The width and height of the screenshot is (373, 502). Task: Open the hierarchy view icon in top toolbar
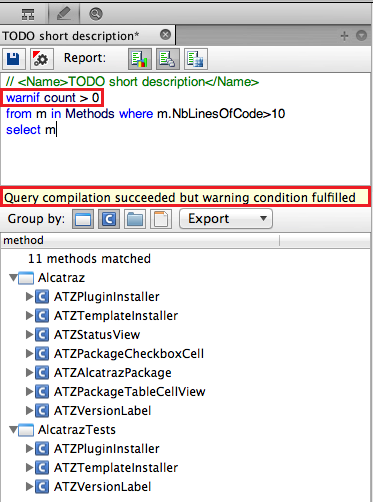28,14
